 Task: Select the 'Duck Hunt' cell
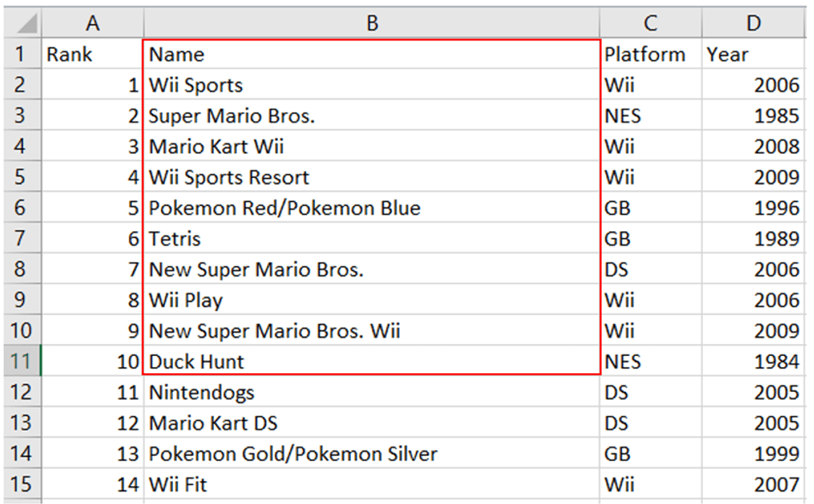pyautogui.click(x=371, y=361)
